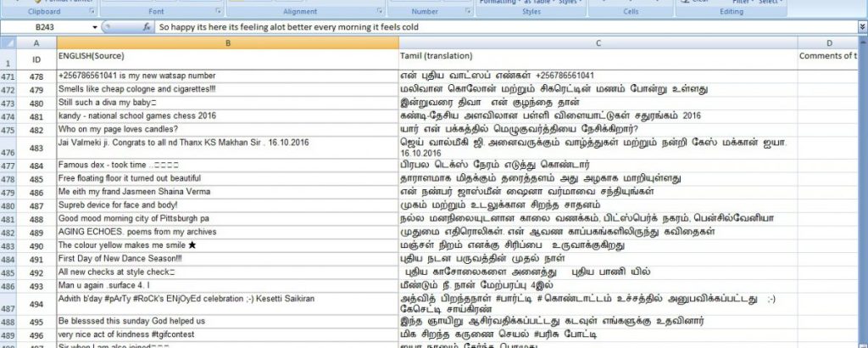
Task: Select Tamil translation cell in row 471
Action: [598, 76]
